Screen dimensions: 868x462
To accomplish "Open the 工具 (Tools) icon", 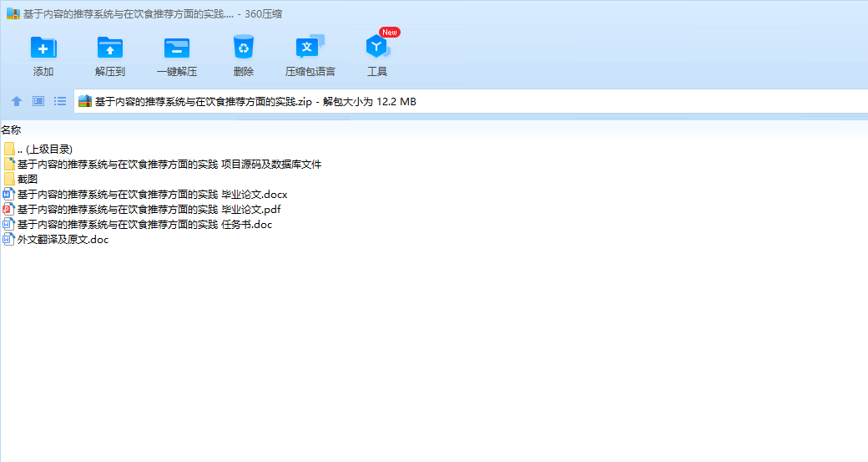I will tap(377, 47).
